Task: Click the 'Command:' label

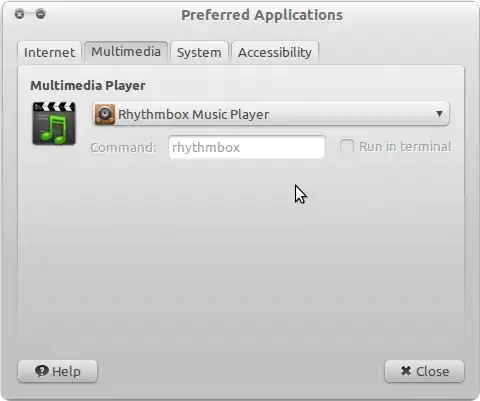Action: point(123,147)
